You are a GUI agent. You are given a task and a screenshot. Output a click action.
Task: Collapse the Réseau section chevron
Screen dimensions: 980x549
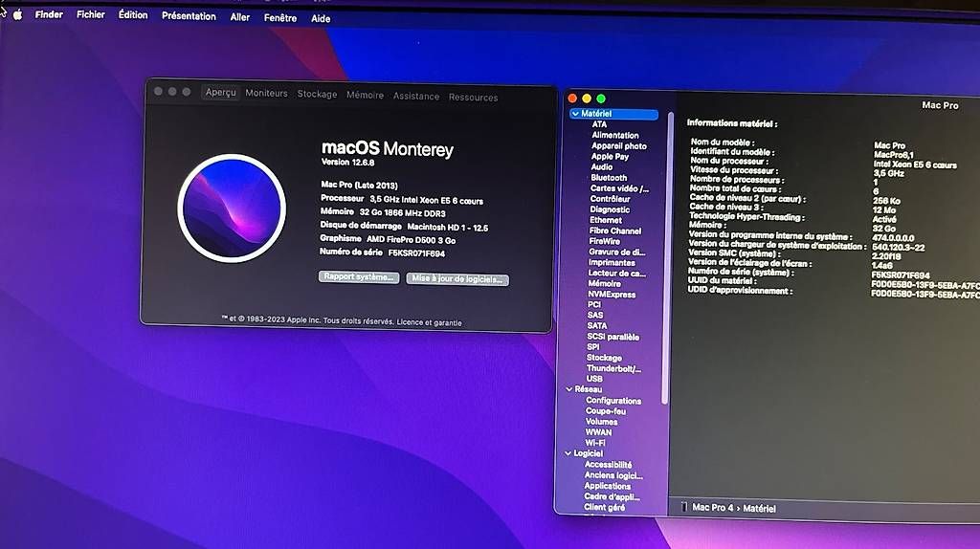[x=569, y=389]
